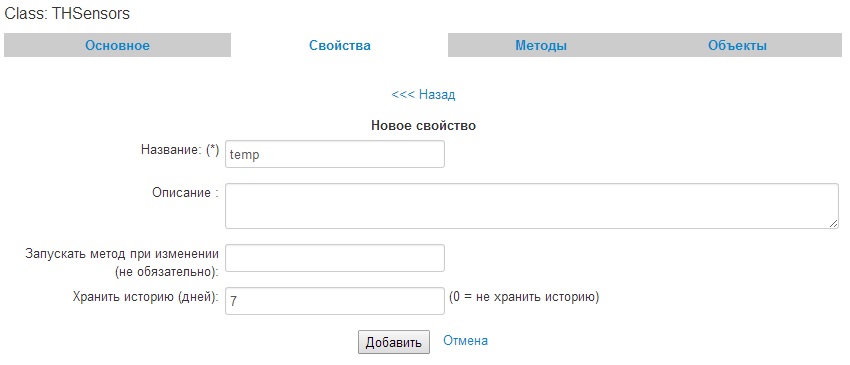Submit with the Добавить button
This screenshot has height=365, width=850.
394,342
